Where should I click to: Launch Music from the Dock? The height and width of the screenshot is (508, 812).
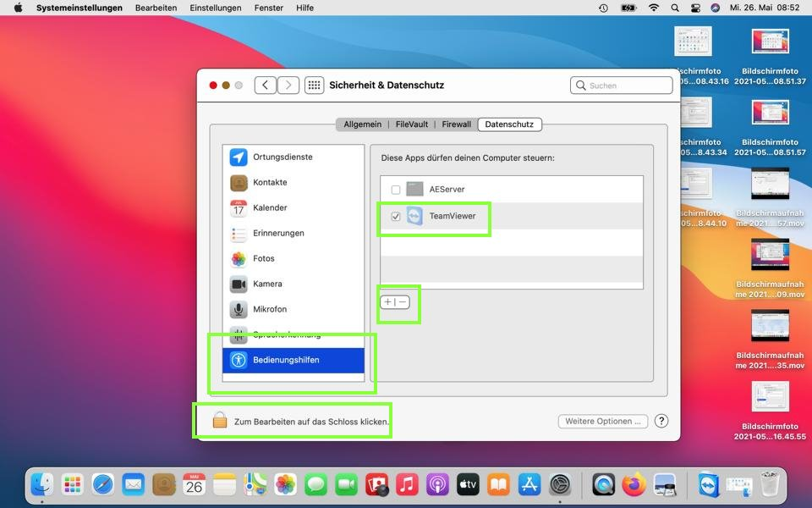pyautogui.click(x=408, y=485)
